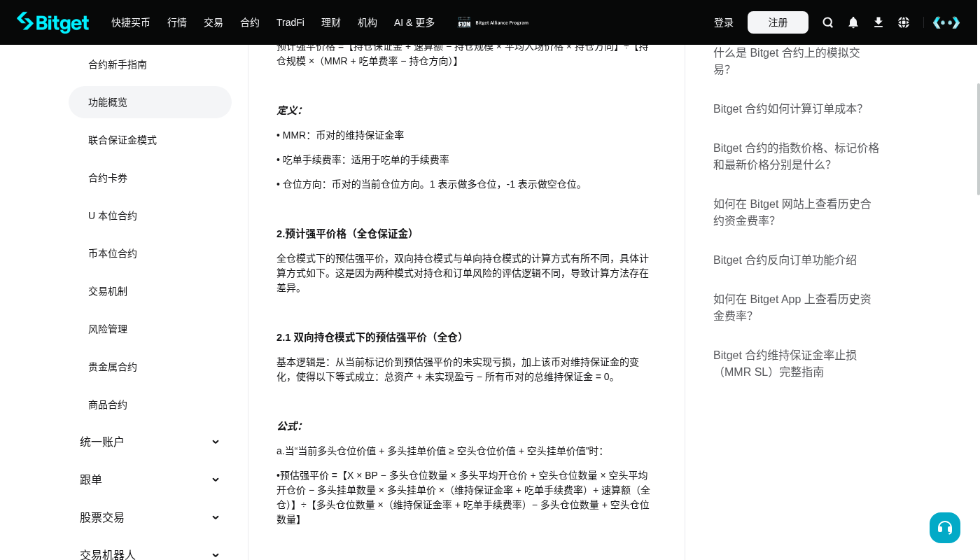Select 风险管理 in sidebar
Screen dimensions: 980x560
coord(150,329)
